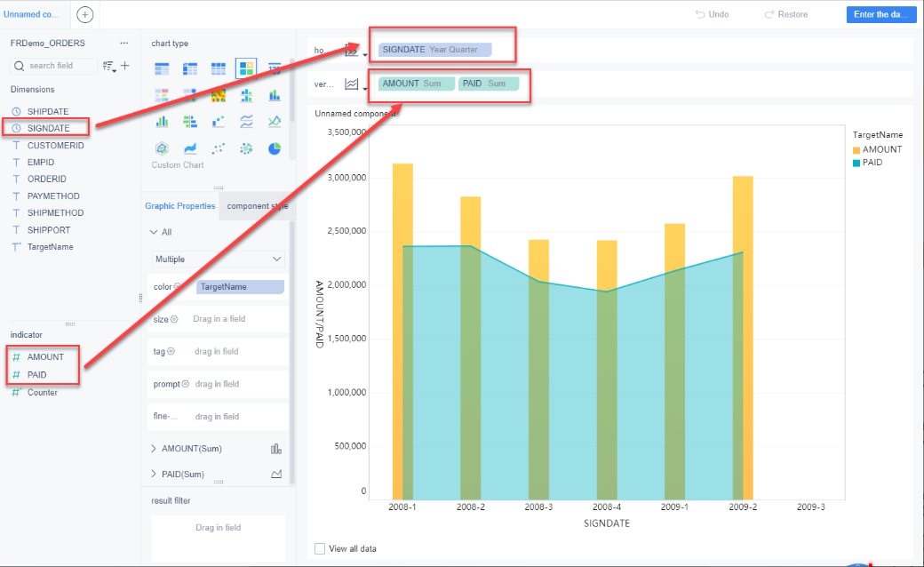
Task: Select the SHIPDATE dimension field
Action: [48, 111]
